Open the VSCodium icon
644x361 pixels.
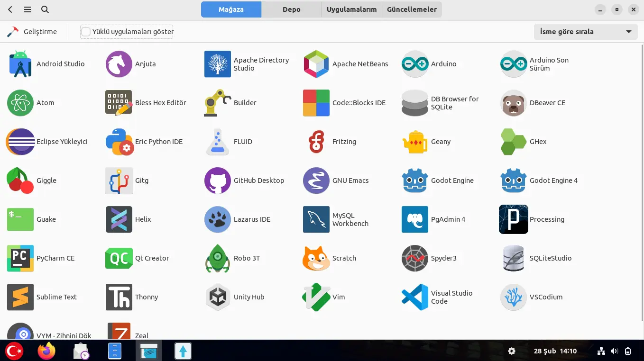point(514,297)
